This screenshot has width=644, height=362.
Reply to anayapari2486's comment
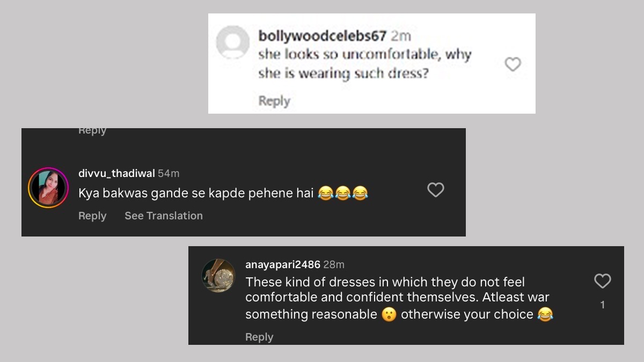[x=259, y=337]
